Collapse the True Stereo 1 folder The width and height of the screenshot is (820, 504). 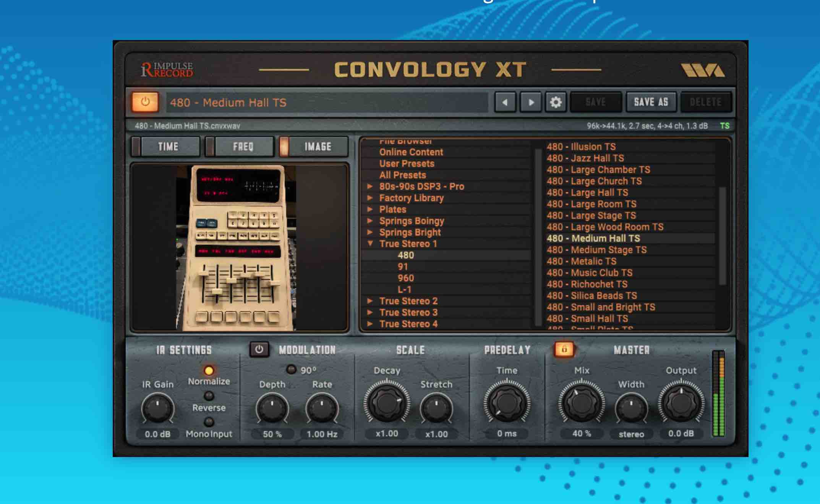tap(370, 244)
